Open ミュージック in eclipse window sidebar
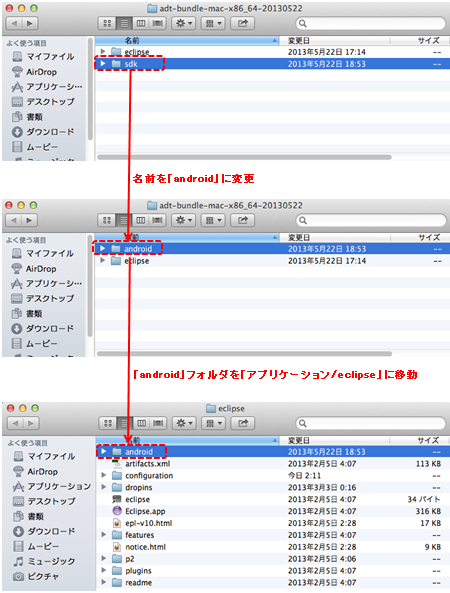 tap(51, 561)
